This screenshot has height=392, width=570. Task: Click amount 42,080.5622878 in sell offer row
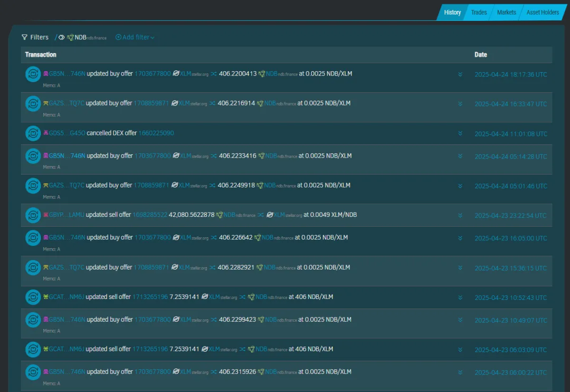191,215
